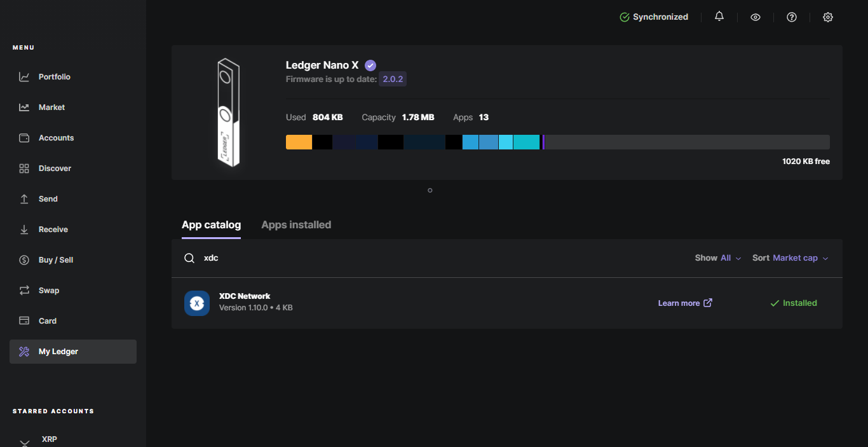Click the Synchronized status indicator
This screenshot has height=447, width=868.
point(654,17)
